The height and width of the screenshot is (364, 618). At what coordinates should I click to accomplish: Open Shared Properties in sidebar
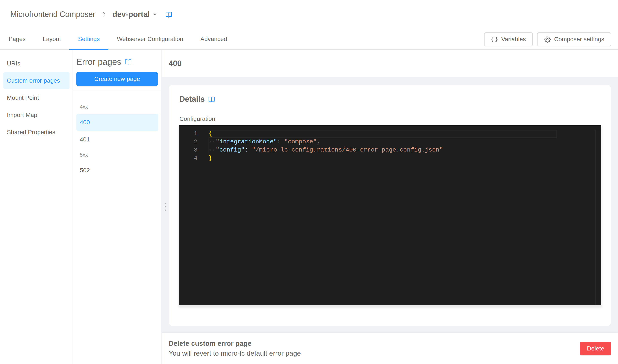coord(31,132)
